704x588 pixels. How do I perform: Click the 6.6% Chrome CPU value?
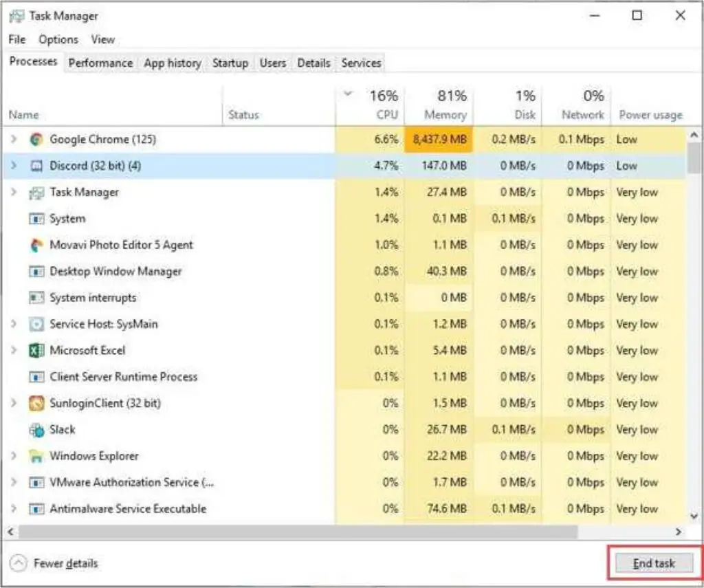coord(386,140)
